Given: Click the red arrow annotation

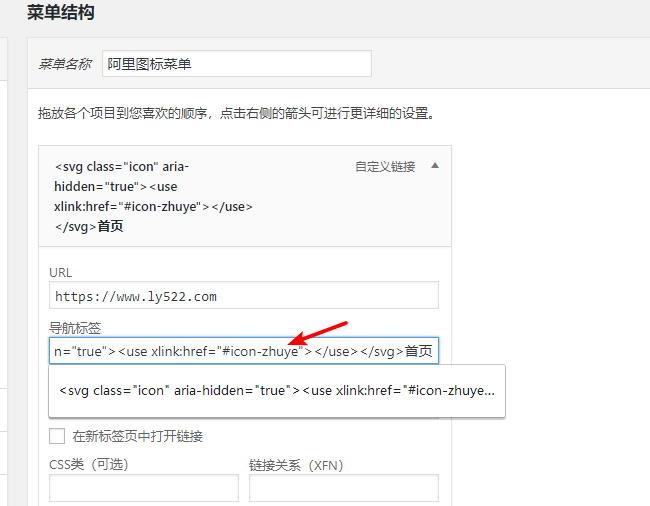Looking at the screenshot, I should [319, 334].
